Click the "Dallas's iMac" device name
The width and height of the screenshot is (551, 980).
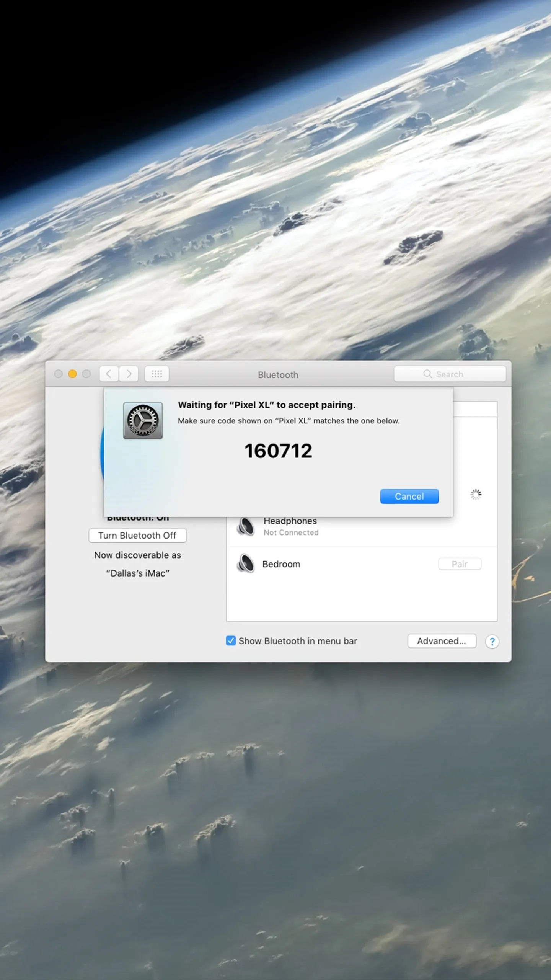point(138,573)
